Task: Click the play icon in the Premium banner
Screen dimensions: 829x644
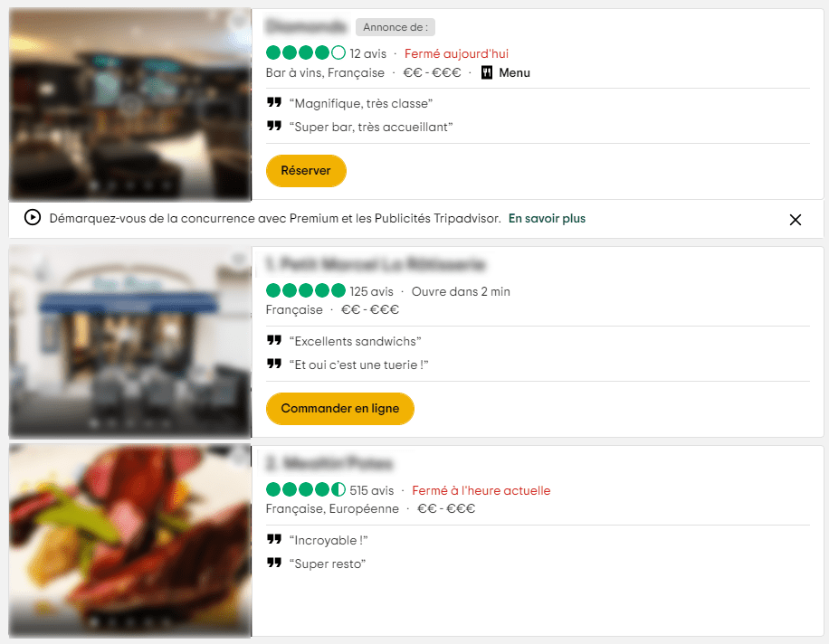Action: (33, 218)
